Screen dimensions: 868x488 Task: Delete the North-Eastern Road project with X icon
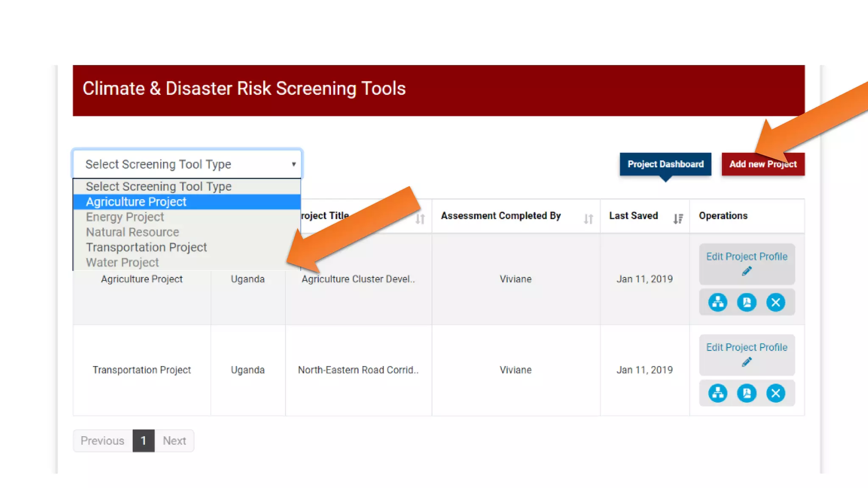coord(776,394)
